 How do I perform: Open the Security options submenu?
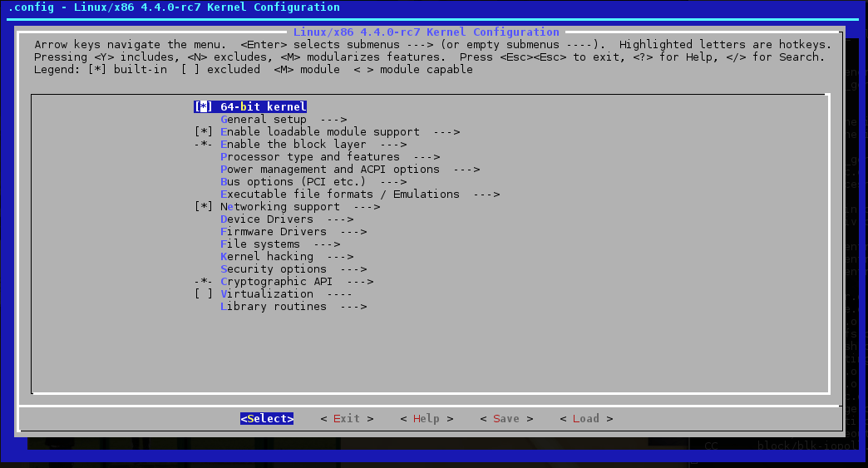[293, 268]
